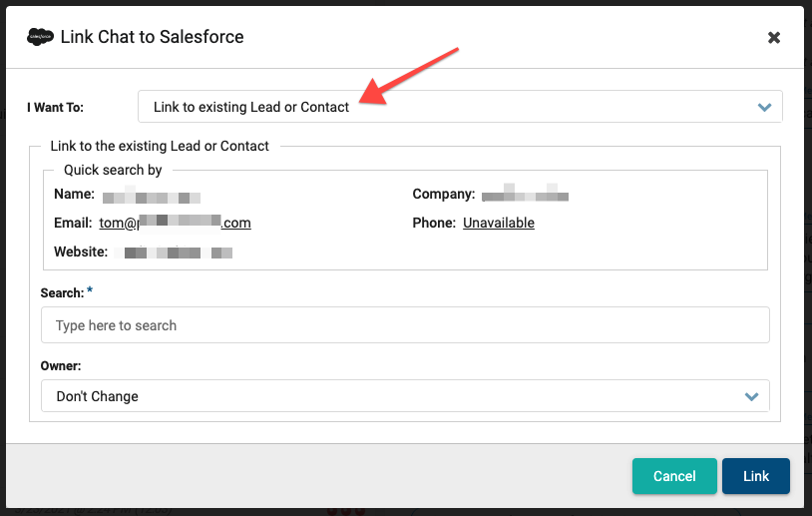Quick search by the tom@ email link
Viewport: 812px width, 516px height.
[x=175, y=223]
